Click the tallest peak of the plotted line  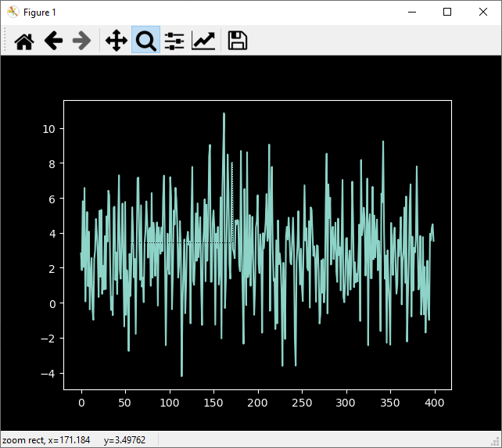click(x=224, y=113)
